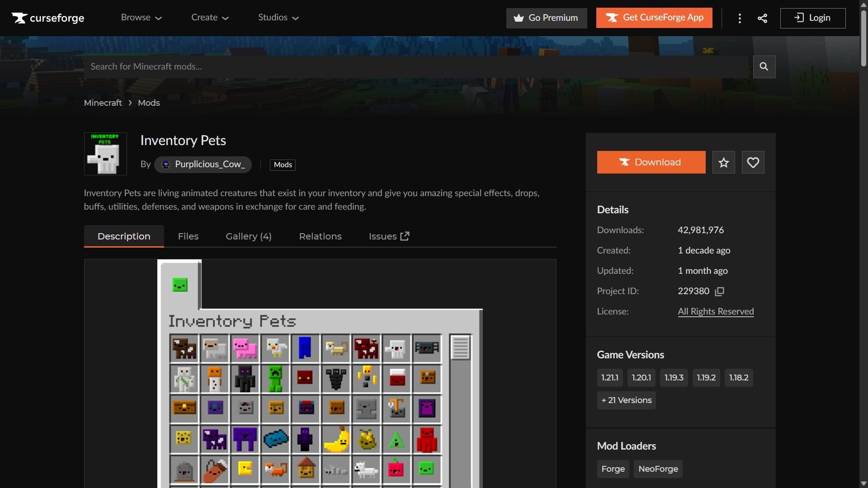
Task: Click the search magnifier icon
Action: (x=764, y=66)
